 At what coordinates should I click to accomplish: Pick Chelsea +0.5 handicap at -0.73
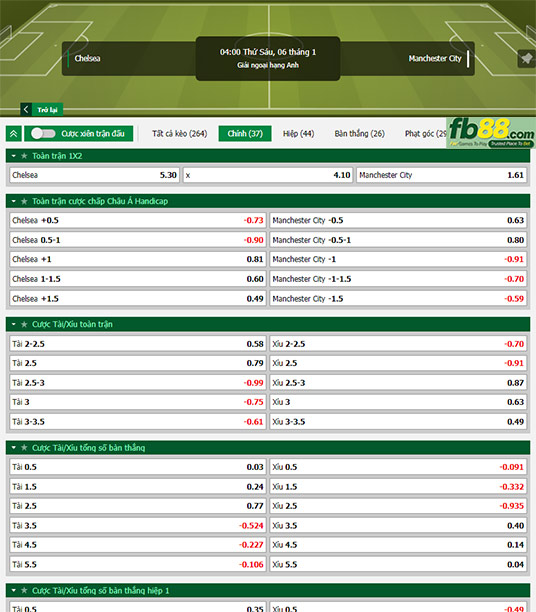[138, 221]
